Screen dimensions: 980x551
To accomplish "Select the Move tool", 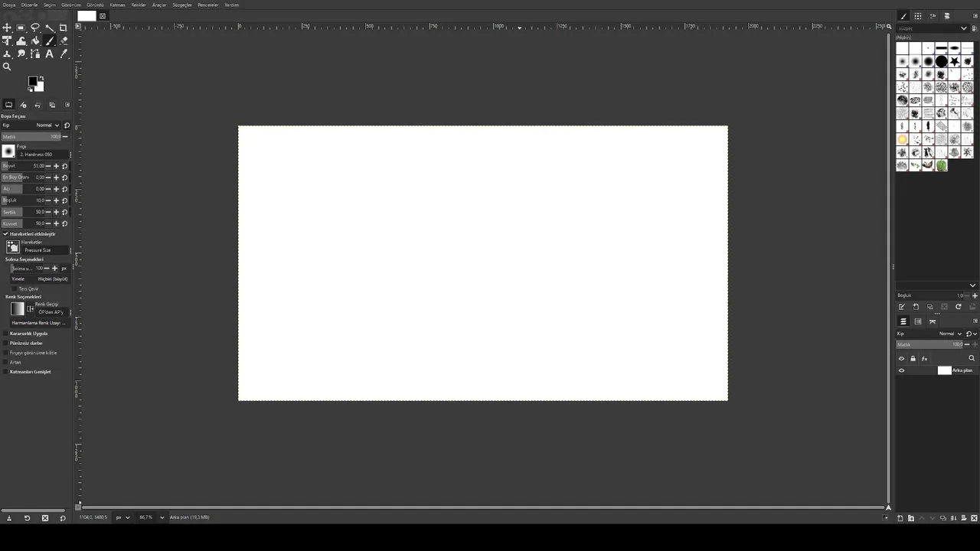I will [7, 28].
